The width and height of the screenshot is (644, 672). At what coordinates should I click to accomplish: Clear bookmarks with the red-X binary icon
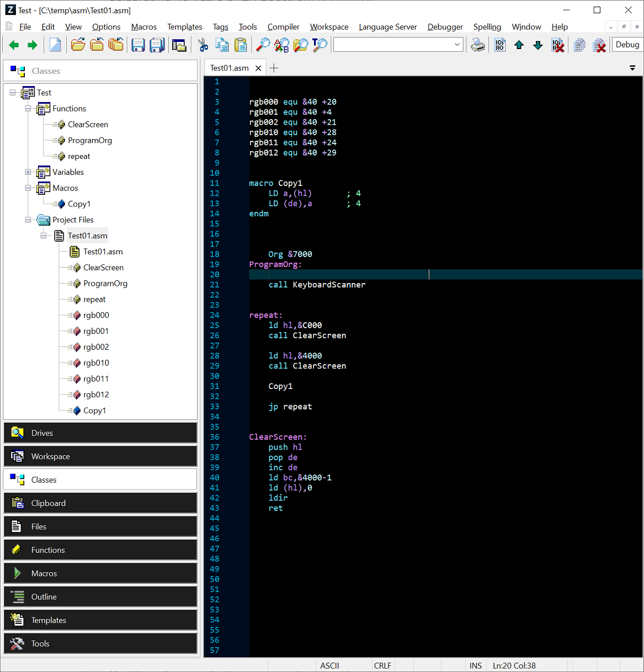click(x=558, y=45)
